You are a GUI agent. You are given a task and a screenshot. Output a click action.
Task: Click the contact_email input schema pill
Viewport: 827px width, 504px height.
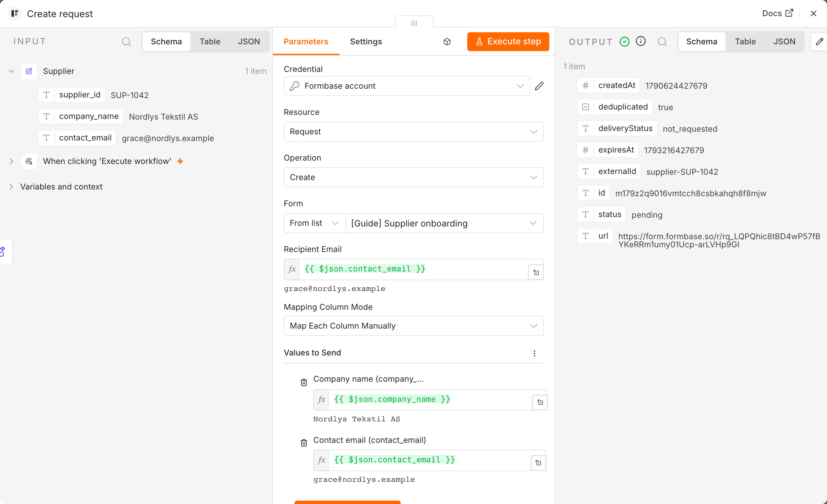77,138
